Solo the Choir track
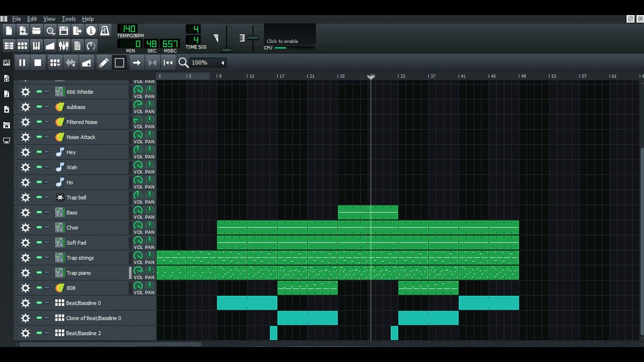This screenshot has height=362, width=644. click(47, 227)
